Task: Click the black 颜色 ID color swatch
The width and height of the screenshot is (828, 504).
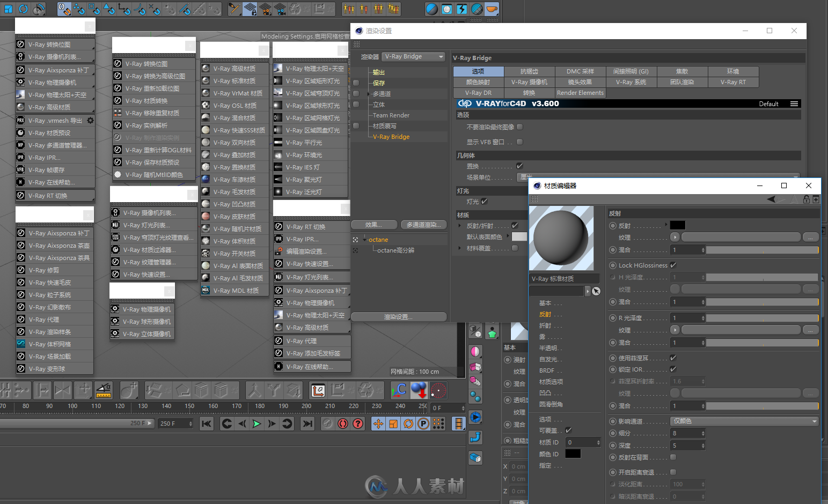Action: [573, 454]
